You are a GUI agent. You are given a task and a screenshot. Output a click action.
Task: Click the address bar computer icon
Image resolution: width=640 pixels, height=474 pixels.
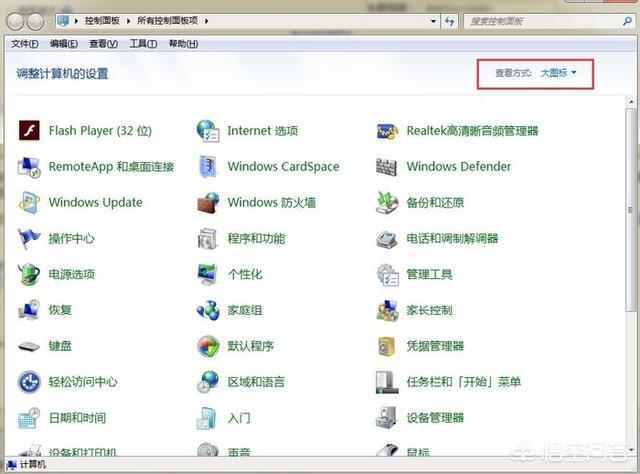tap(63, 20)
